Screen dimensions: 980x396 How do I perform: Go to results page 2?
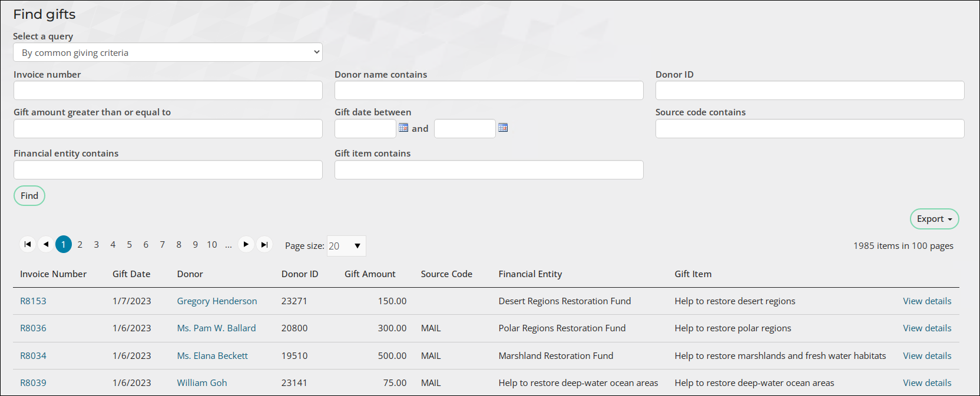(80, 244)
